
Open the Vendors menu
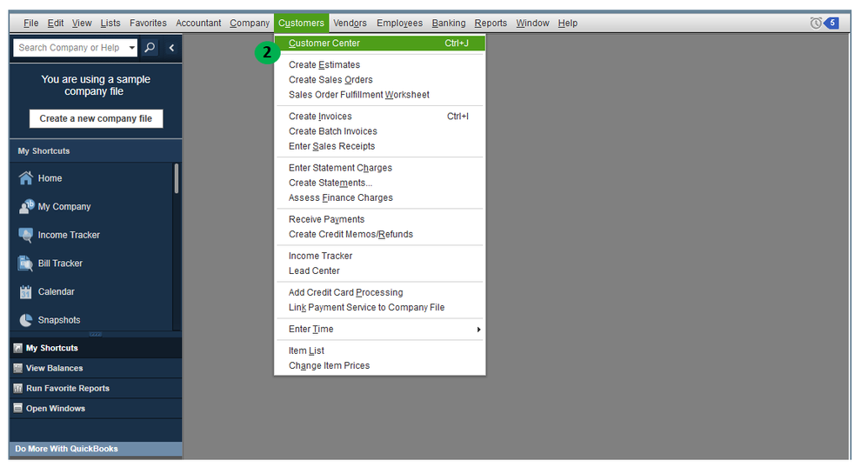point(350,23)
